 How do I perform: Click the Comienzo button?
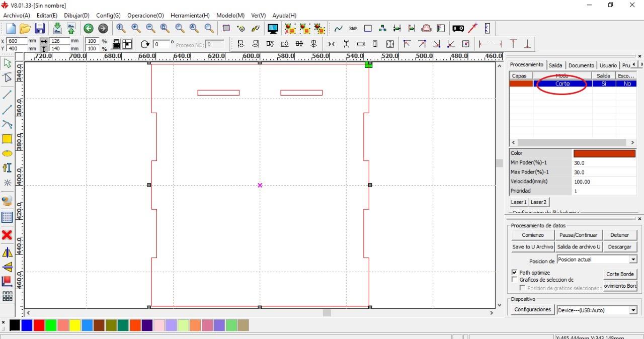click(533, 235)
